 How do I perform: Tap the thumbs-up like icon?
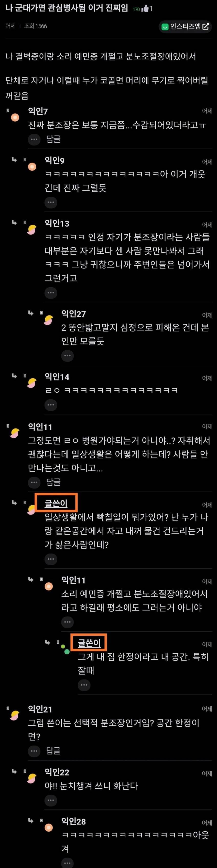pos(145,9)
